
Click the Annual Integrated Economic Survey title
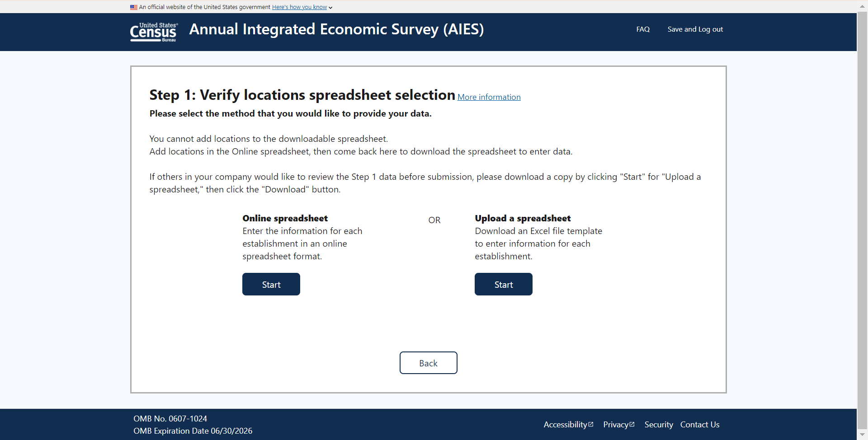pos(336,29)
